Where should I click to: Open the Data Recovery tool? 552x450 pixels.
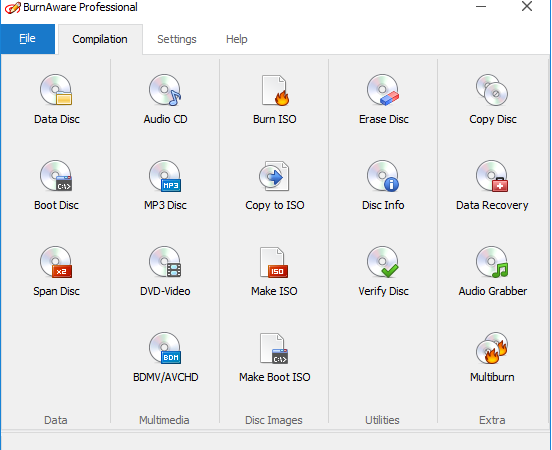(x=492, y=186)
